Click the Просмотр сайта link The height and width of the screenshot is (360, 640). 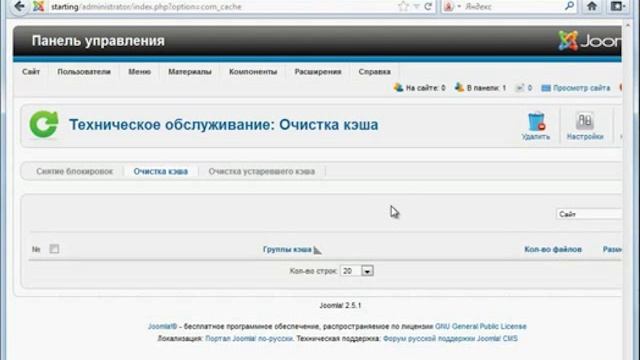(582, 88)
